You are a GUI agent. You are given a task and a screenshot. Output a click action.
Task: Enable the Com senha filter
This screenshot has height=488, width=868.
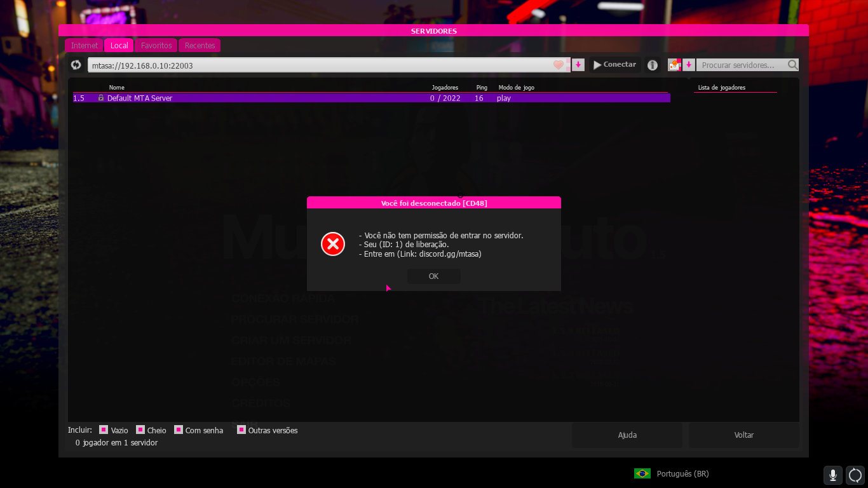click(x=179, y=430)
